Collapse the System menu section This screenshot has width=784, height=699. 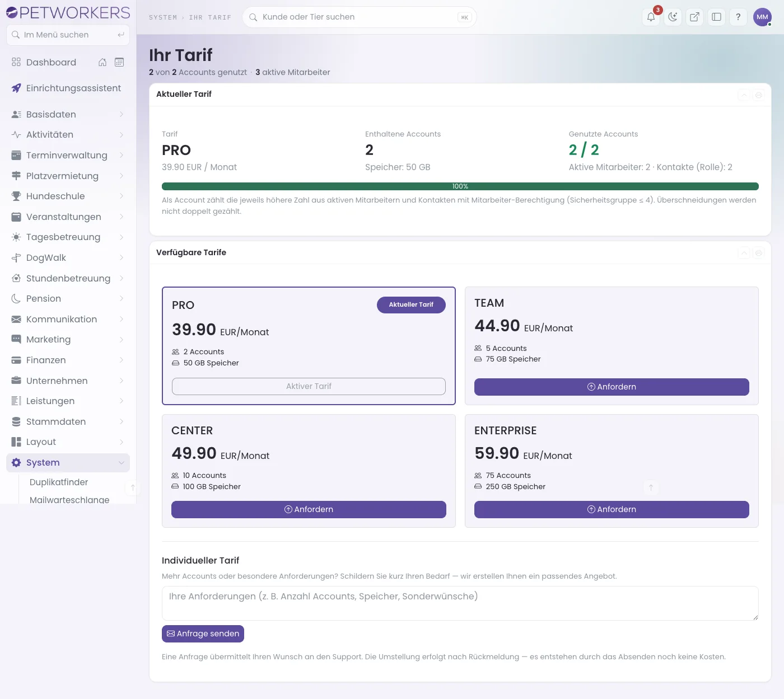68,462
